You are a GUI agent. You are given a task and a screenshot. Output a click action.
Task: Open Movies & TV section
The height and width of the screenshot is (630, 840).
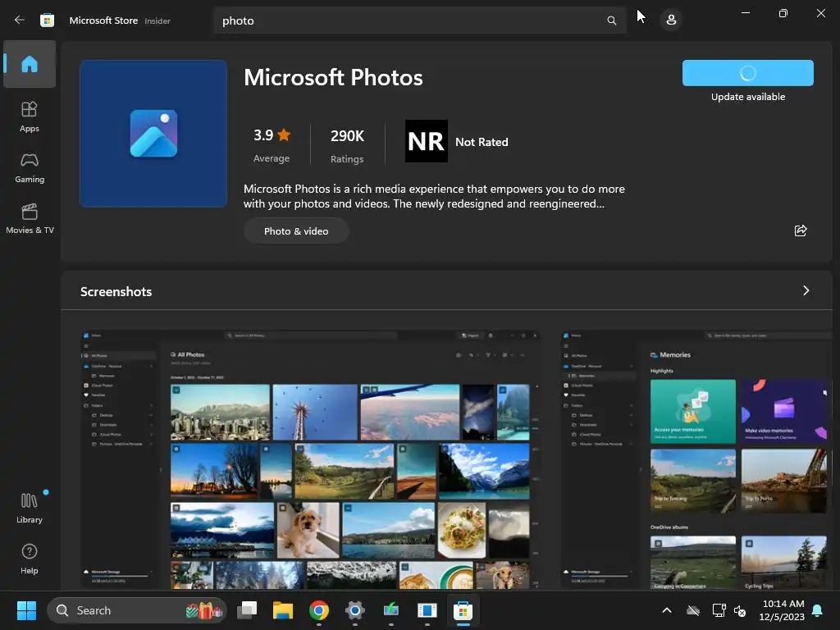click(30, 218)
